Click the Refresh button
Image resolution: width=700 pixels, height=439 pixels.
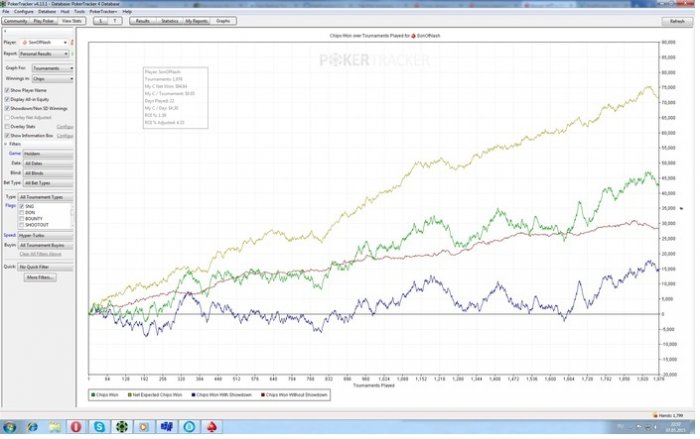coord(677,21)
